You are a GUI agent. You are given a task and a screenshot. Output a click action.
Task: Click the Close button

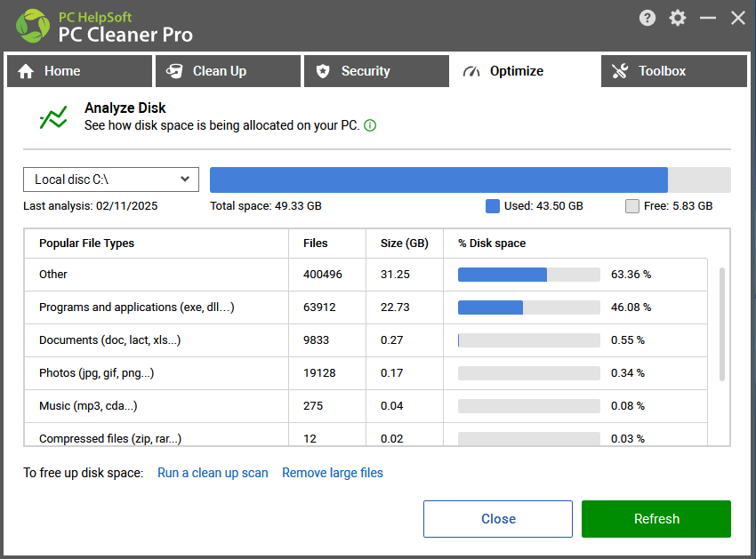[x=498, y=519]
